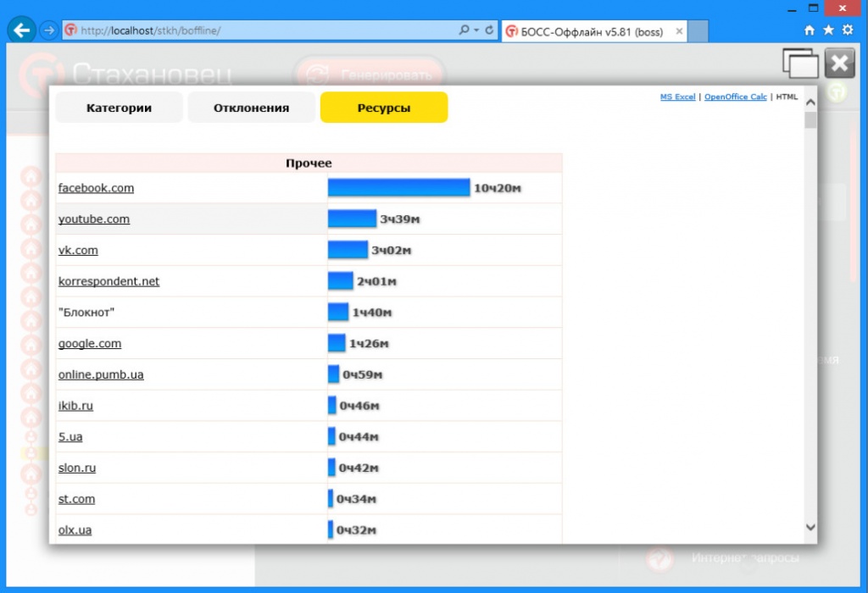Expand the address bar search dropdown arrow

tap(476, 30)
